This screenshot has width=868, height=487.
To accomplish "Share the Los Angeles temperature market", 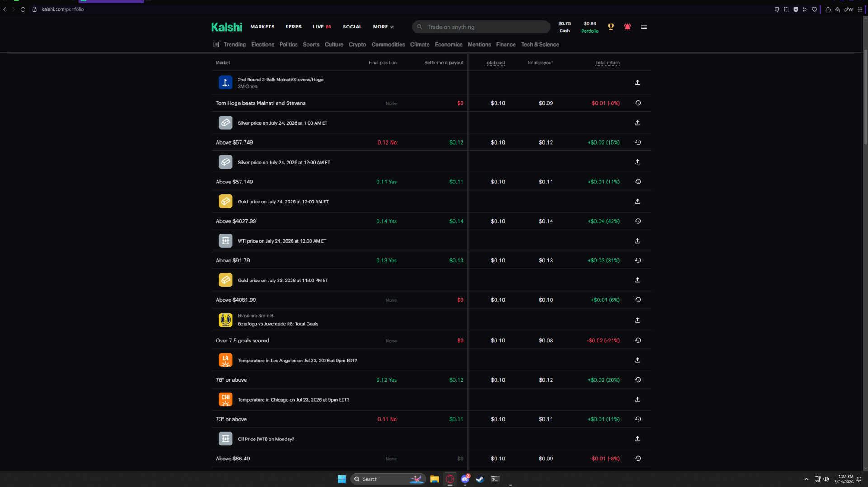I will pyautogui.click(x=637, y=360).
